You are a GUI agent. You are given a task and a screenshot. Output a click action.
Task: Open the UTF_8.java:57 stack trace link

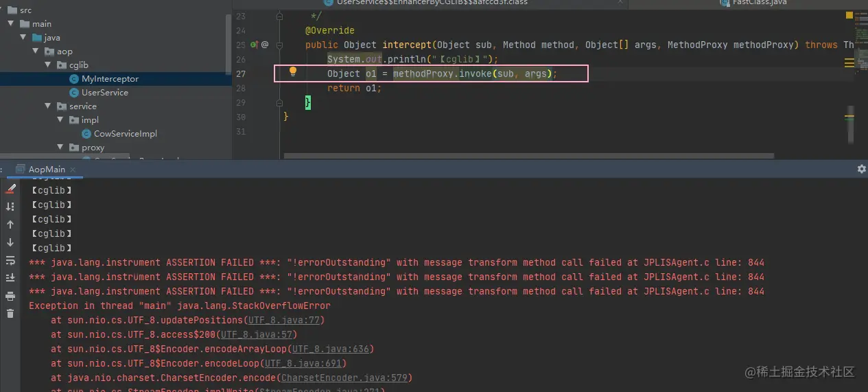(x=257, y=334)
